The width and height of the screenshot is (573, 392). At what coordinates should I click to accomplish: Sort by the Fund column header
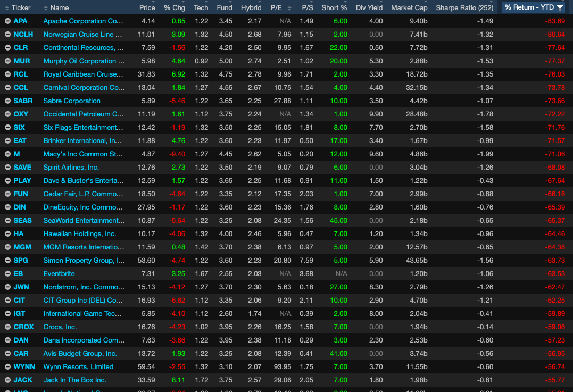[225, 7]
